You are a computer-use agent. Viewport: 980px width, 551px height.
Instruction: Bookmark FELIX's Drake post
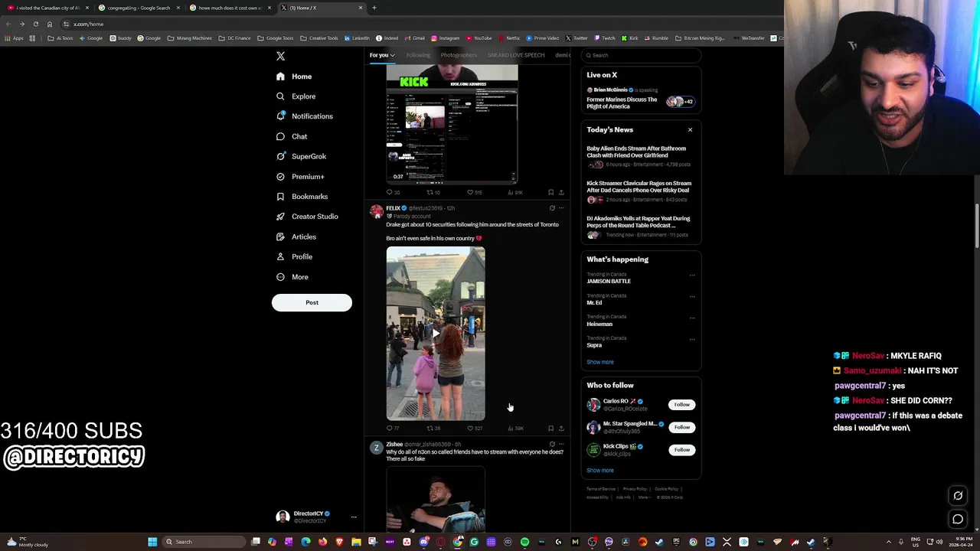550,429
